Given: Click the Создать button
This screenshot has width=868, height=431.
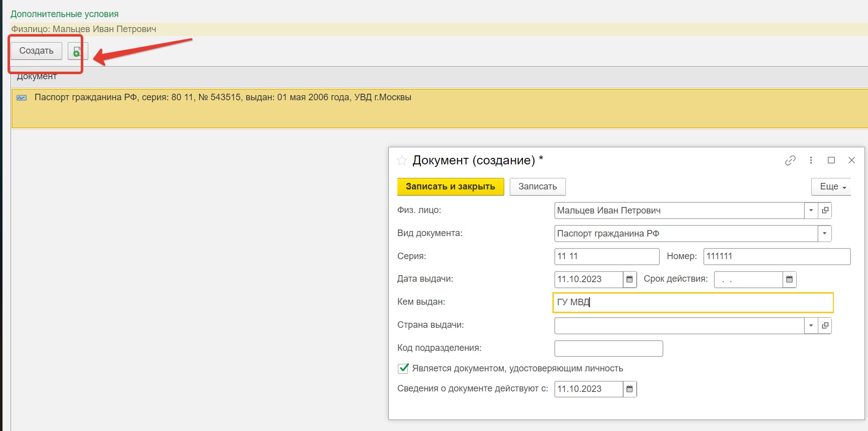Looking at the screenshot, I should pos(36,51).
